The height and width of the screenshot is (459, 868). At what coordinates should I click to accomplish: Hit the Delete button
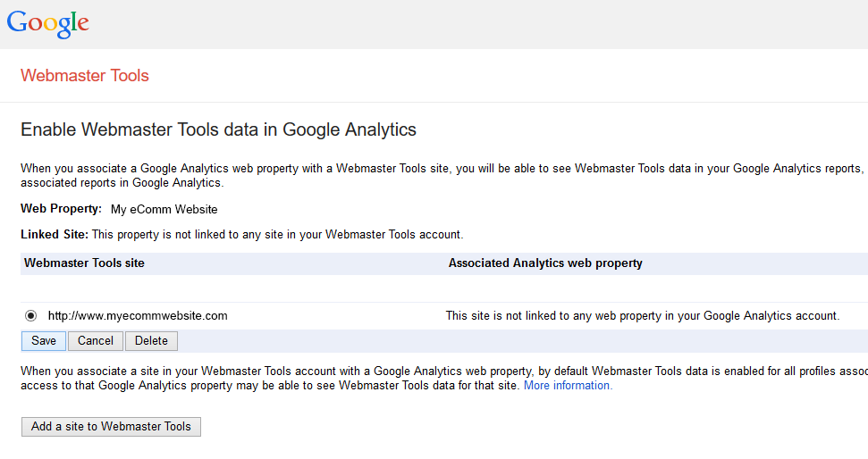(151, 340)
